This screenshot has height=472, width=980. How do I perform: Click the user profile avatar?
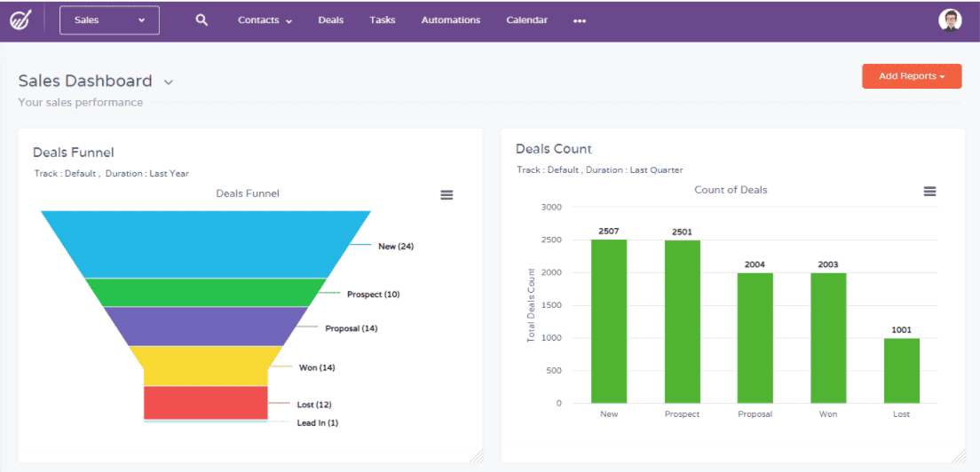click(x=950, y=20)
